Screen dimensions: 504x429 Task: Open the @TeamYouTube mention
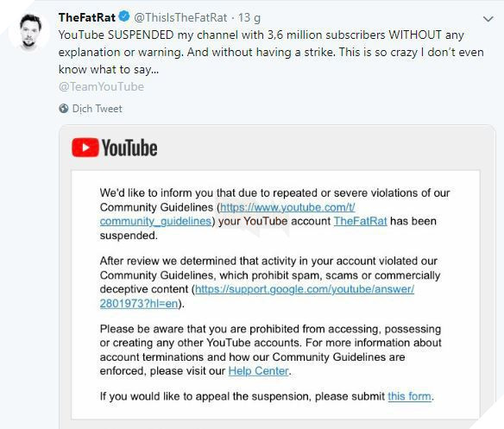[101, 86]
